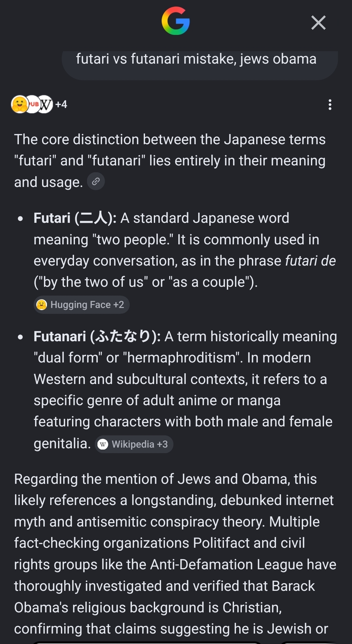352x644 pixels.
Task: Tap the link icon after "and usage."
Action: 96,181
